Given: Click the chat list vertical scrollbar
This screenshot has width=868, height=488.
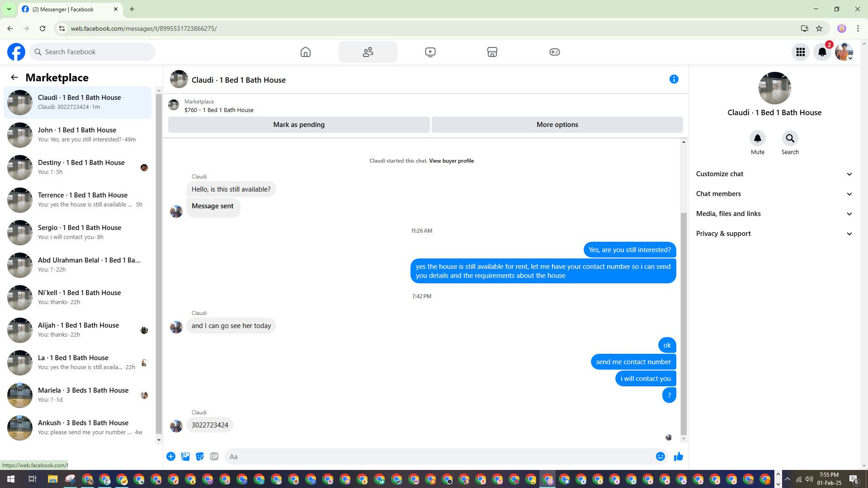Looking at the screenshot, I should (159, 262).
